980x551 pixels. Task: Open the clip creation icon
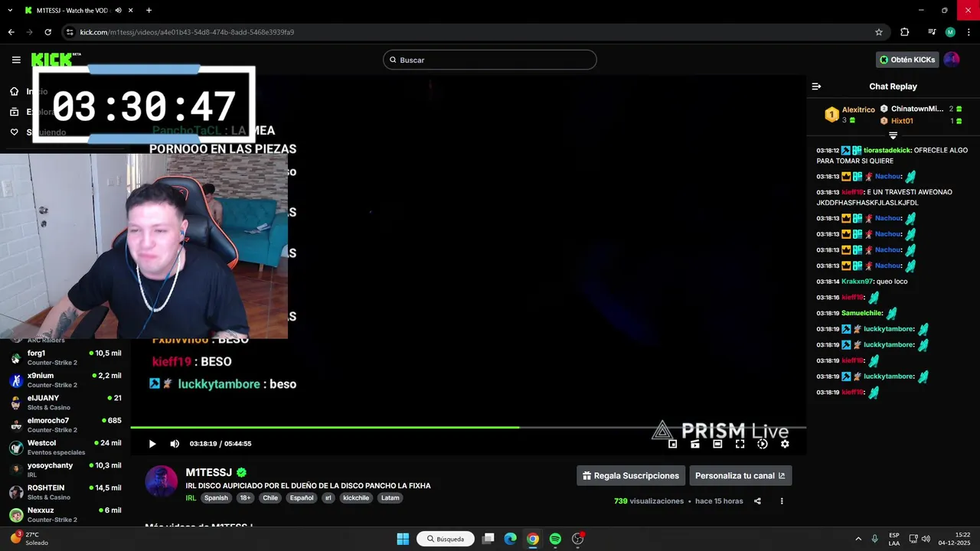pos(695,444)
